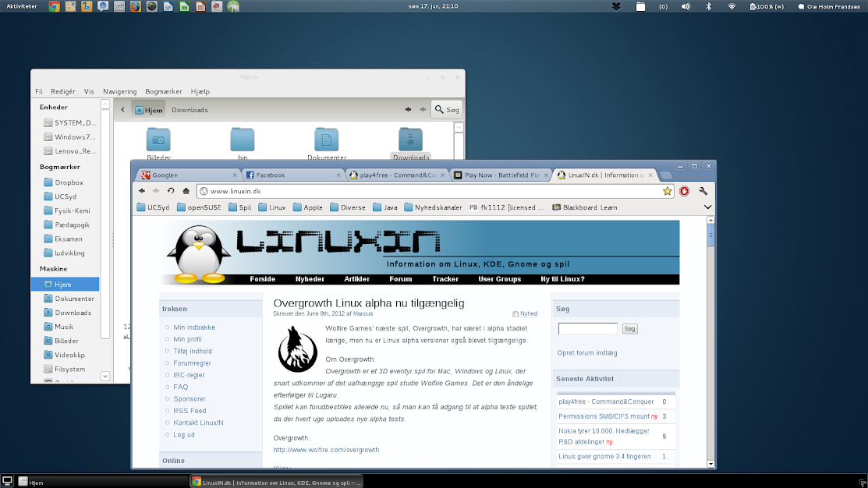Close the Facebook tab
The height and width of the screenshot is (488, 868).
click(338, 175)
